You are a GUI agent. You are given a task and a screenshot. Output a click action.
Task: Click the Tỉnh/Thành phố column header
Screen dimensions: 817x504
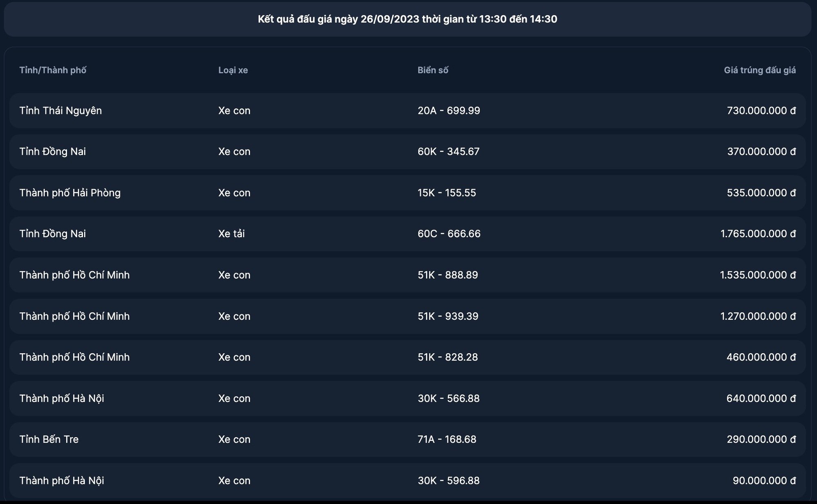point(53,70)
